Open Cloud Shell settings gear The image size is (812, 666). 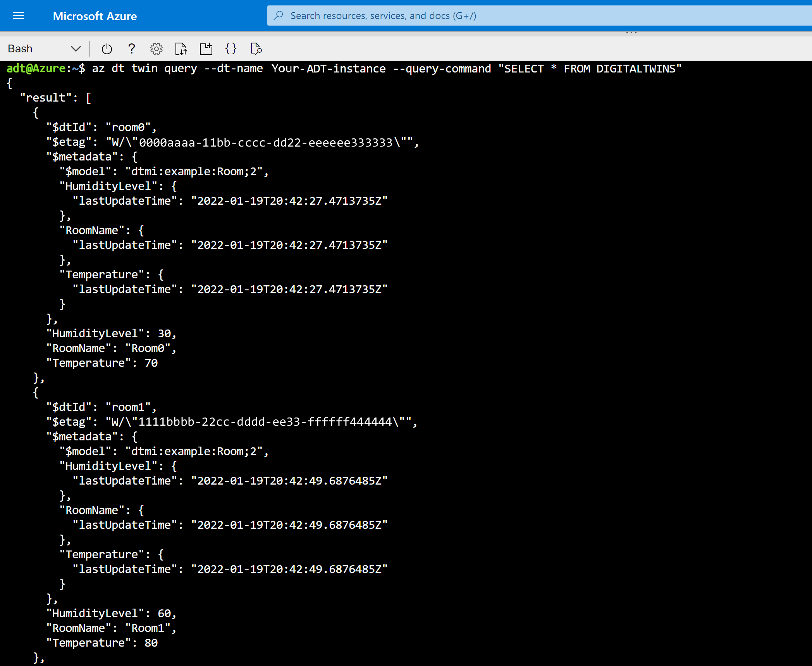click(x=157, y=49)
